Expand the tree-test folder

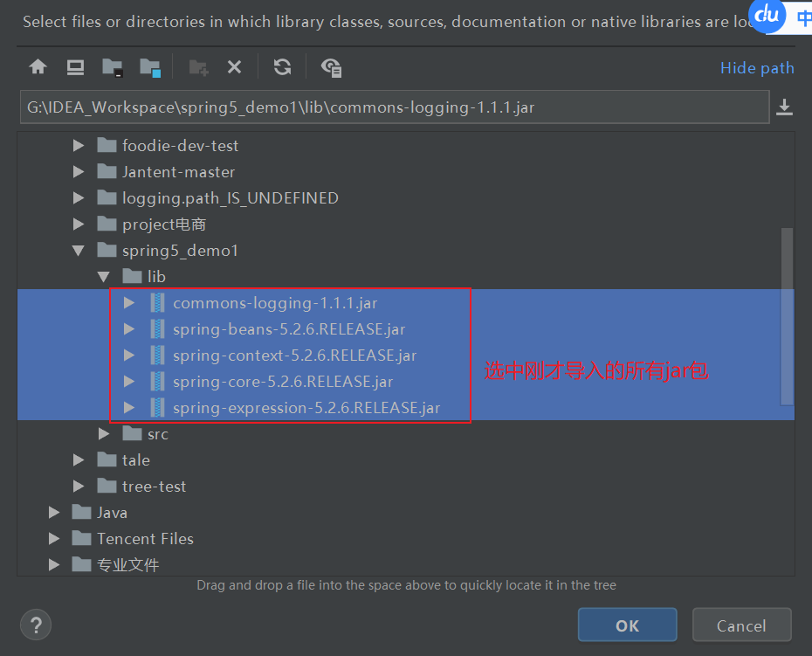click(x=79, y=486)
